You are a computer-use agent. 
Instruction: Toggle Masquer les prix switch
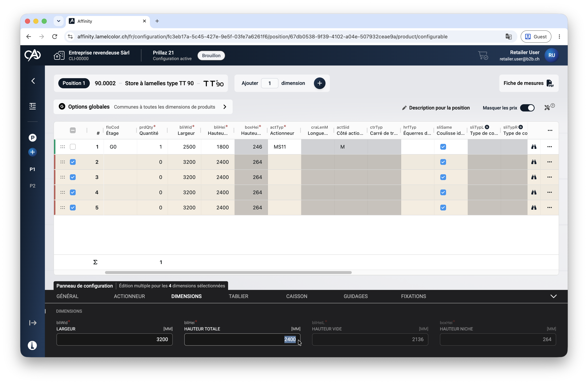click(527, 108)
